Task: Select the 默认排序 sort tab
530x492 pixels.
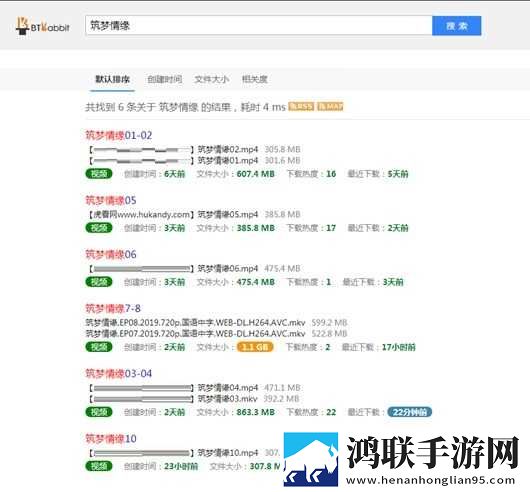Action: [112, 79]
